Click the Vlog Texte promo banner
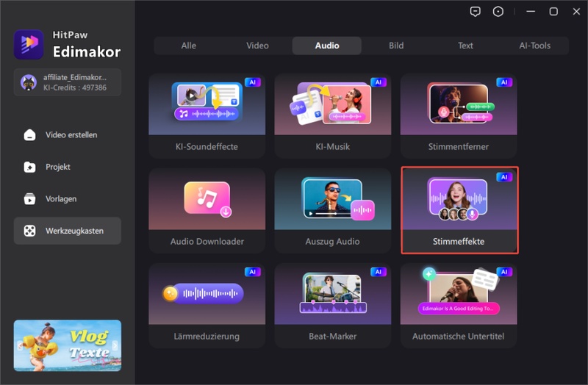The image size is (588, 385). click(68, 345)
